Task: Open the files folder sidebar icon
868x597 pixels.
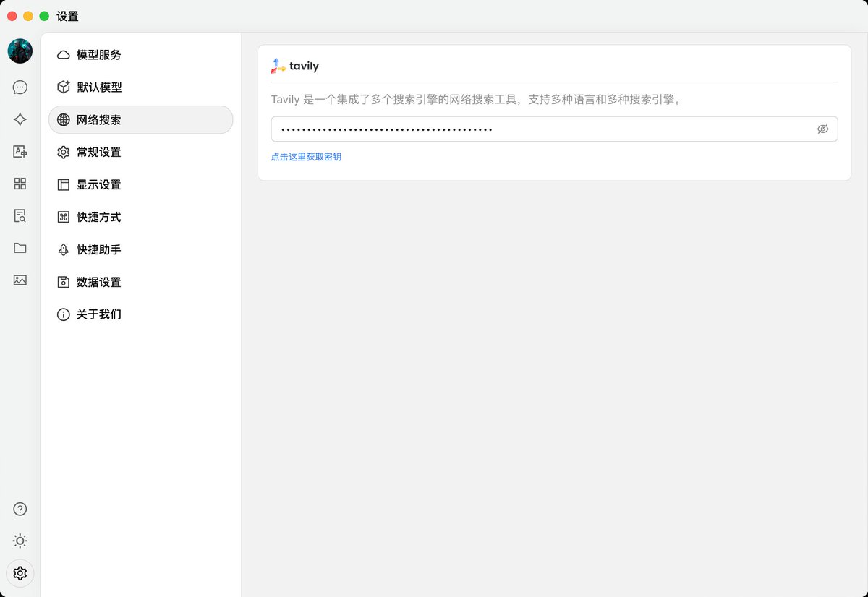Action: 20,248
